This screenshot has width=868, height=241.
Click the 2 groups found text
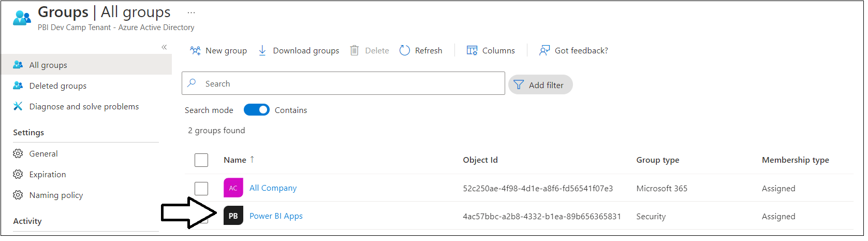click(x=216, y=131)
